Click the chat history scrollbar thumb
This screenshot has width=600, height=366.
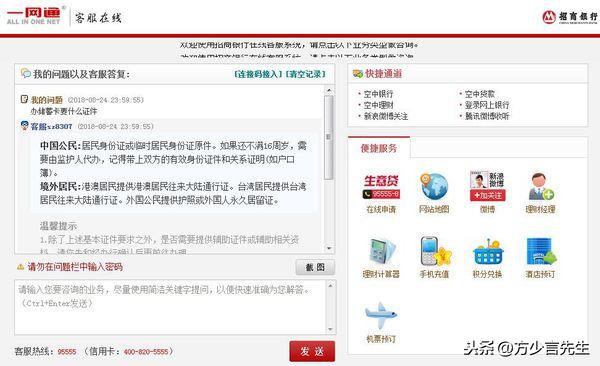coord(329,137)
